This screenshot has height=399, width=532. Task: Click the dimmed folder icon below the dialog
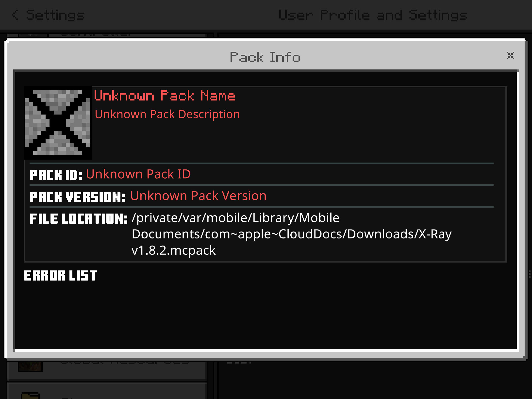coord(31,395)
